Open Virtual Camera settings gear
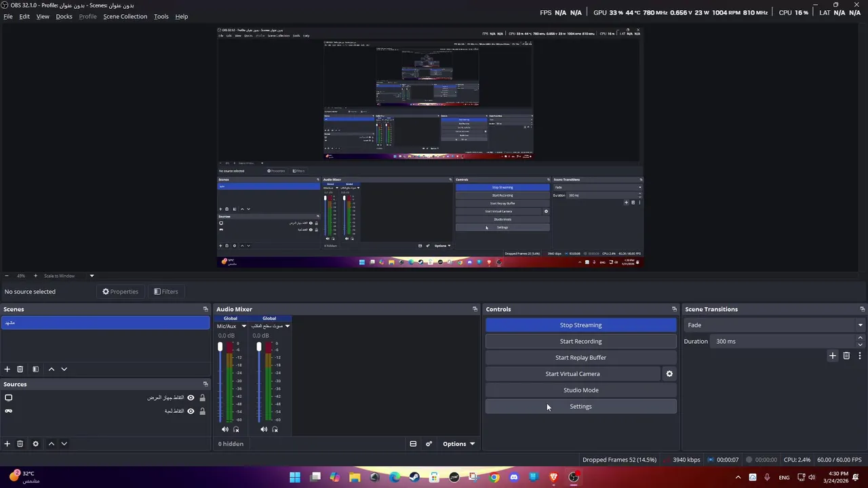Image resolution: width=868 pixels, height=488 pixels. pos(669,374)
